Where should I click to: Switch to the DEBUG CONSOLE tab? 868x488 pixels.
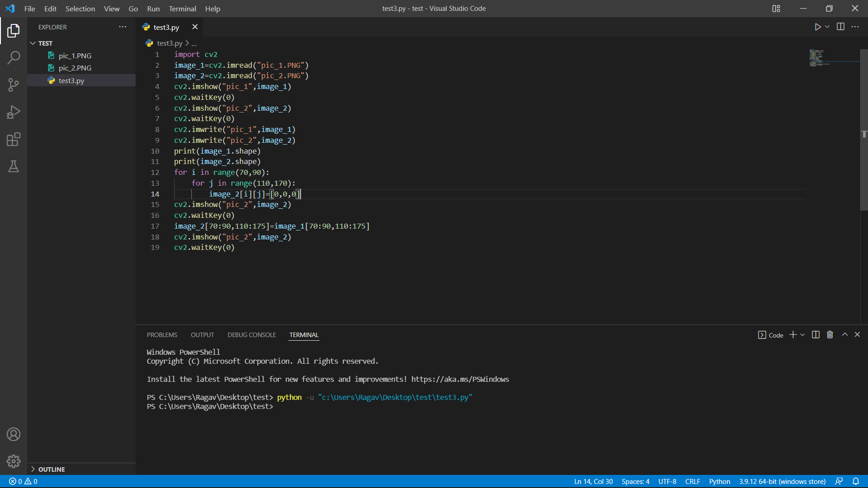click(x=252, y=335)
